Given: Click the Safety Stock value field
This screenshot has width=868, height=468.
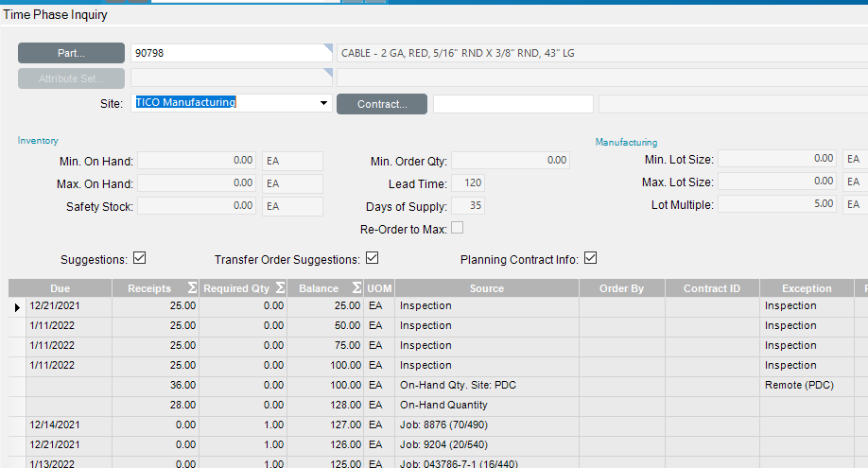Looking at the screenshot, I should pos(197,206).
